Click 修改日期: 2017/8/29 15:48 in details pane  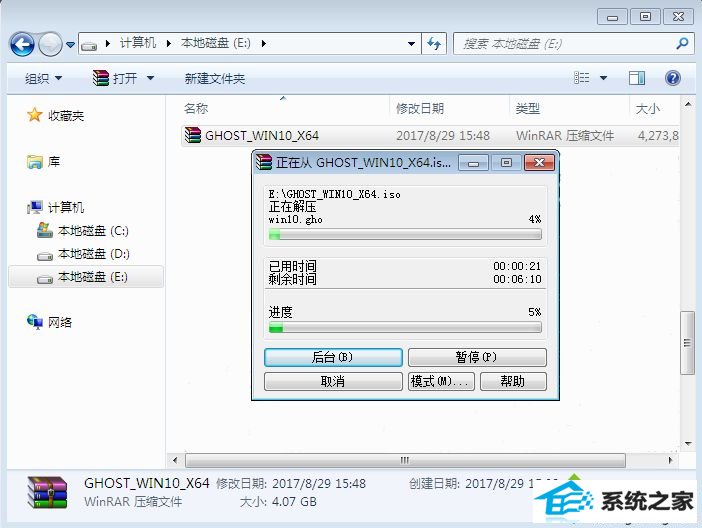291,484
